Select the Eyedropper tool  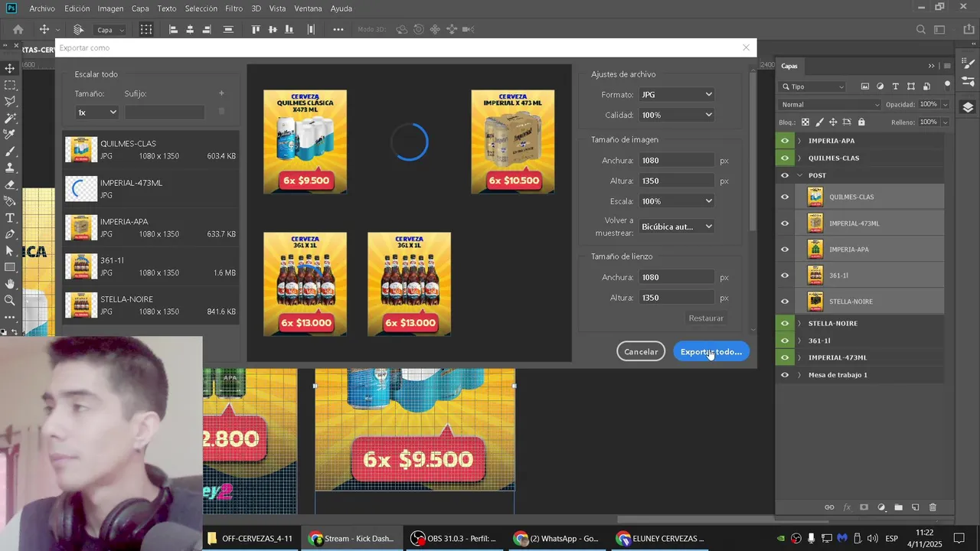[x=10, y=135]
